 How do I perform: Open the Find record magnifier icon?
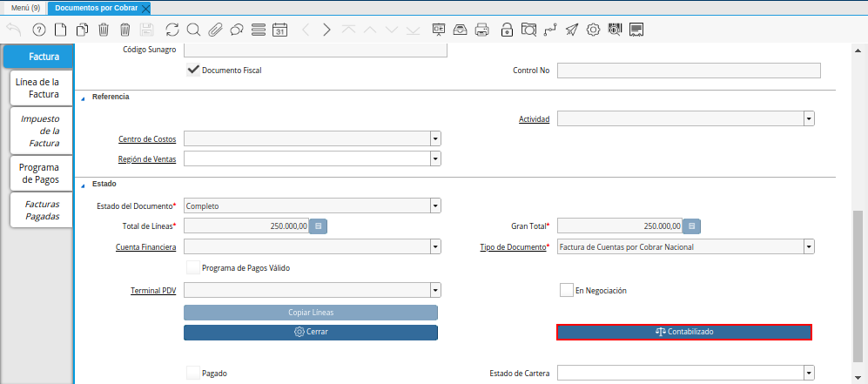pos(193,30)
